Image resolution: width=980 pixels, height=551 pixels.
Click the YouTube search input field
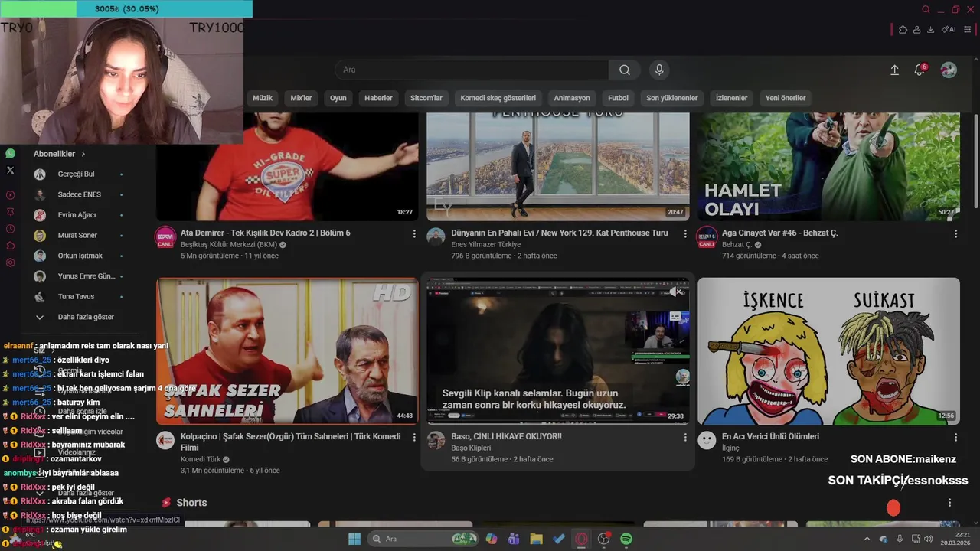click(x=472, y=70)
